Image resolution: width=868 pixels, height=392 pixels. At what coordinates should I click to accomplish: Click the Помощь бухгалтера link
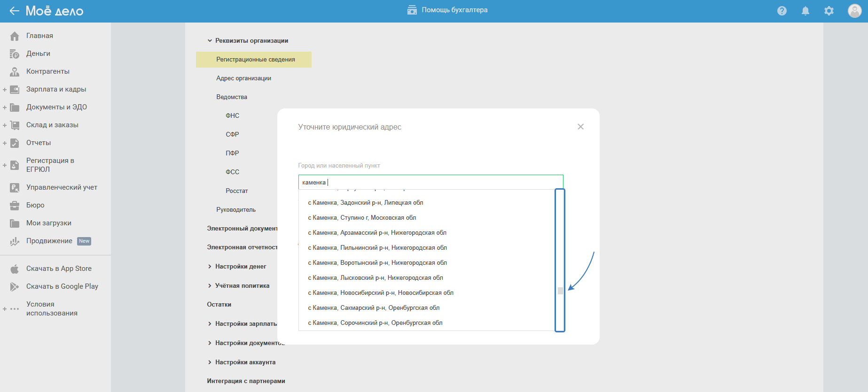pyautogui.click(x=447, y=10)
